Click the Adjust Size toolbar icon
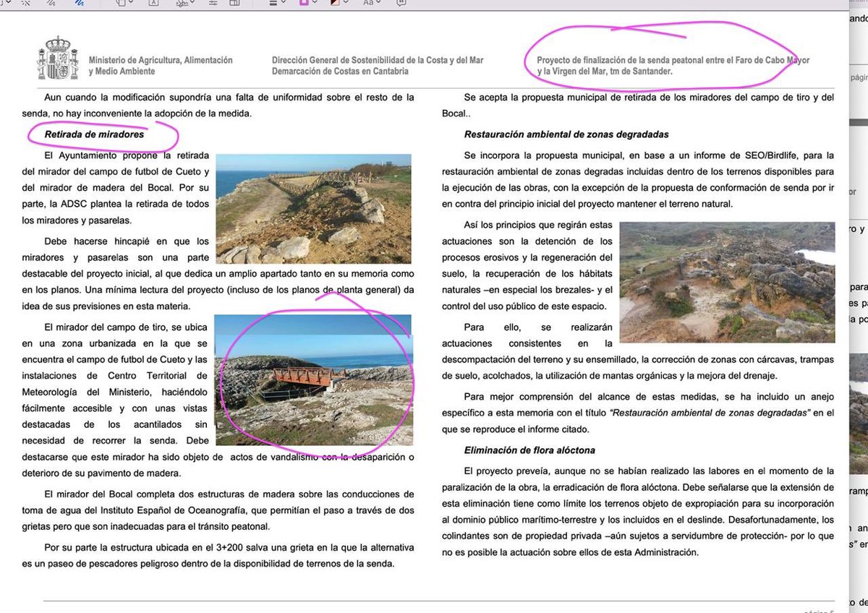The width and height of the screenshot is (868, 613). [234, 3]
